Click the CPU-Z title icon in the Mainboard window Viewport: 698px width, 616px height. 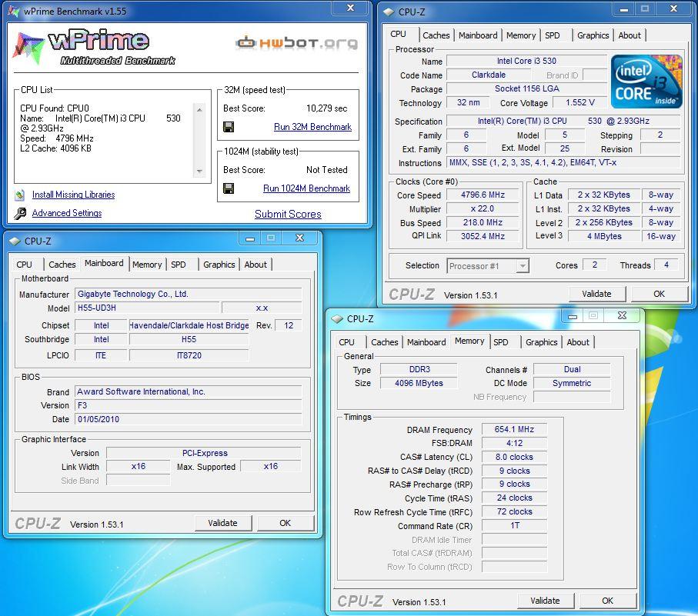15,241
